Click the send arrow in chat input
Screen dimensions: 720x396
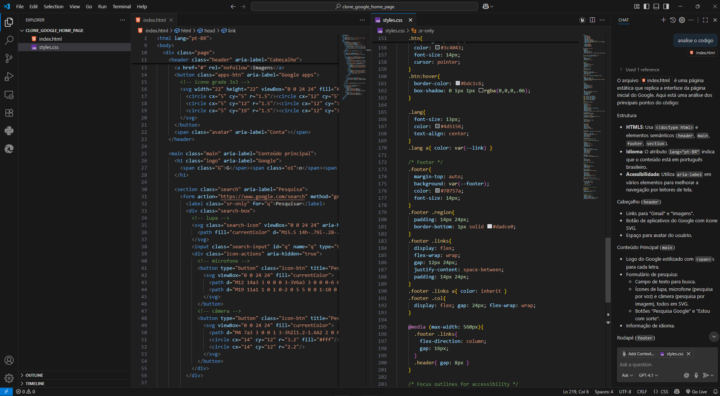tap(706, 375)
